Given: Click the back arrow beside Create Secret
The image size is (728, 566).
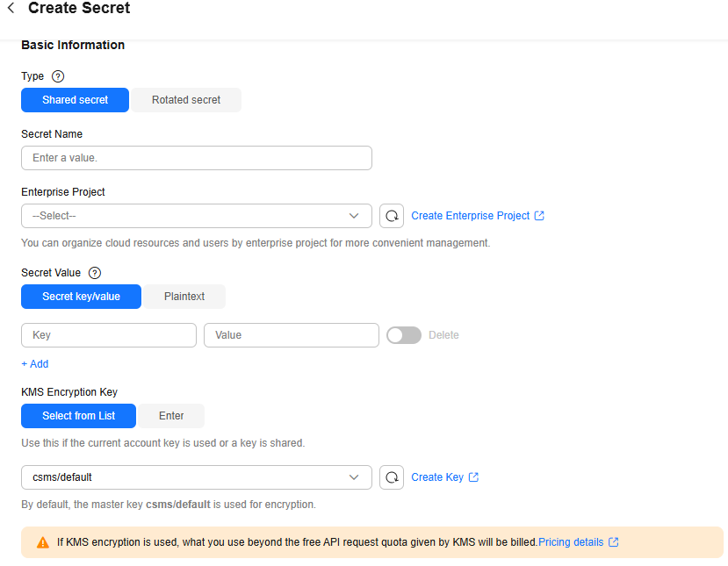Looking at the screenshot, I should pyautogui.click(x=11, y=9).
